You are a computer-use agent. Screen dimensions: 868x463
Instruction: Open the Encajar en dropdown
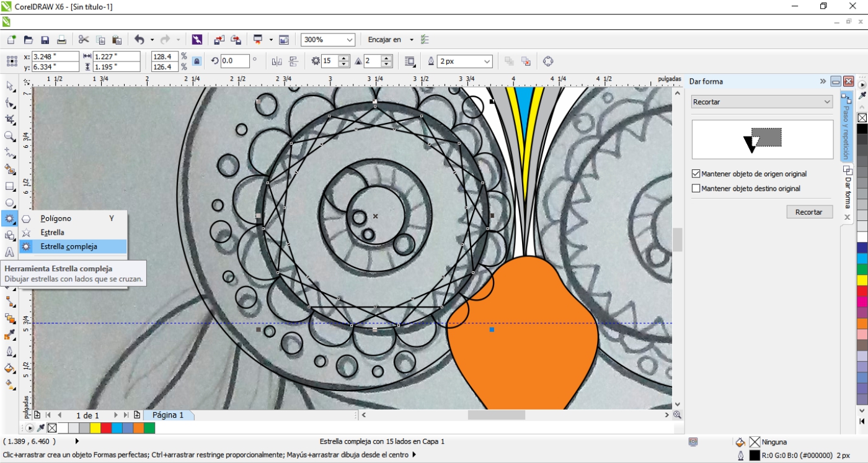point(411,40)
